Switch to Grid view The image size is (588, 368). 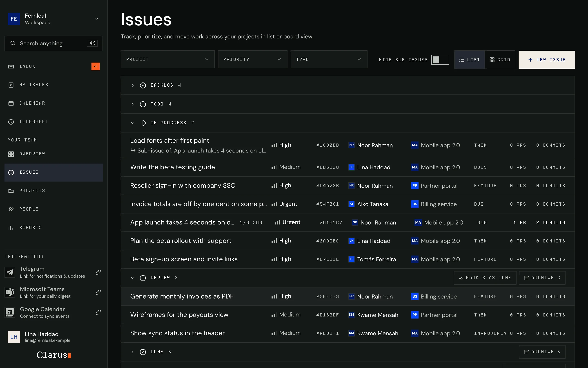500,60
